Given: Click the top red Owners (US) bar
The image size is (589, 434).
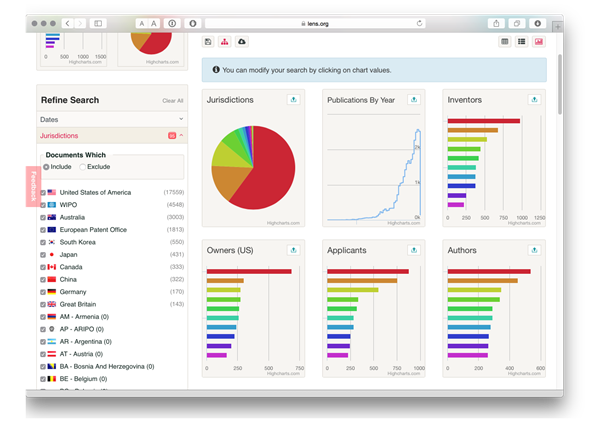Looking at the screenshot, I should pos(249,271).
